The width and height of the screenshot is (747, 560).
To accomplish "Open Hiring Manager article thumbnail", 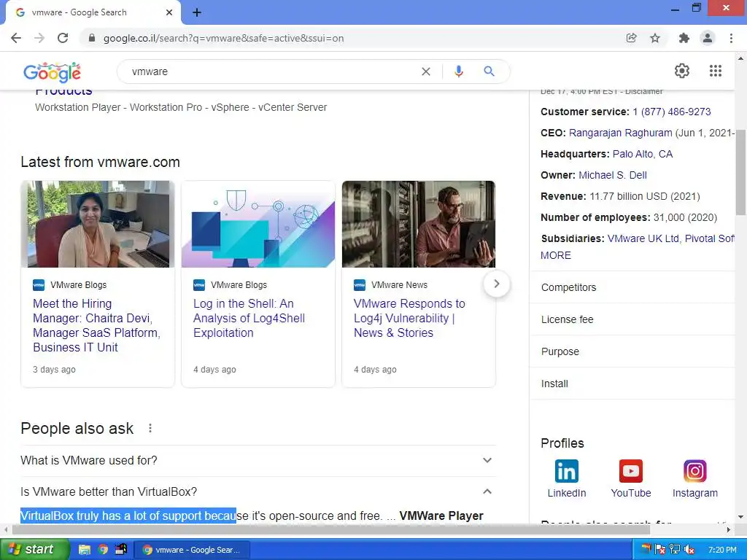I will pyautogui.click(x=98, y=224).
